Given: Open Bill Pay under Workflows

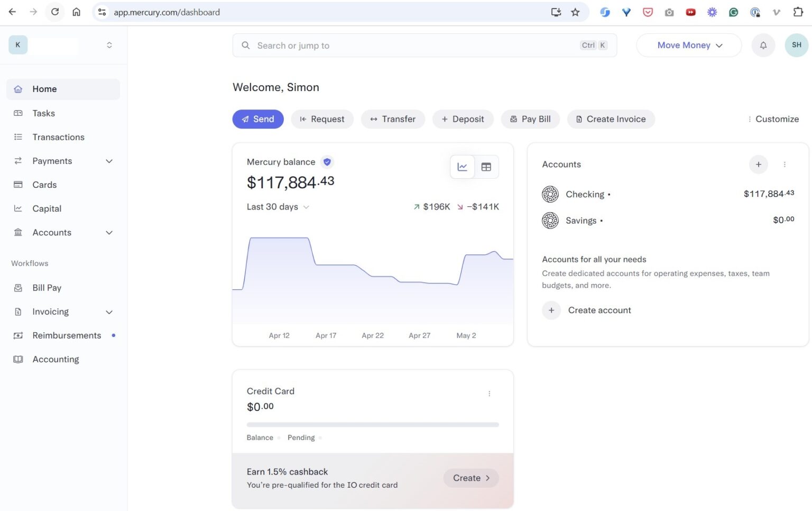Looking at the screenshot, I should click(x=63, y=287).
